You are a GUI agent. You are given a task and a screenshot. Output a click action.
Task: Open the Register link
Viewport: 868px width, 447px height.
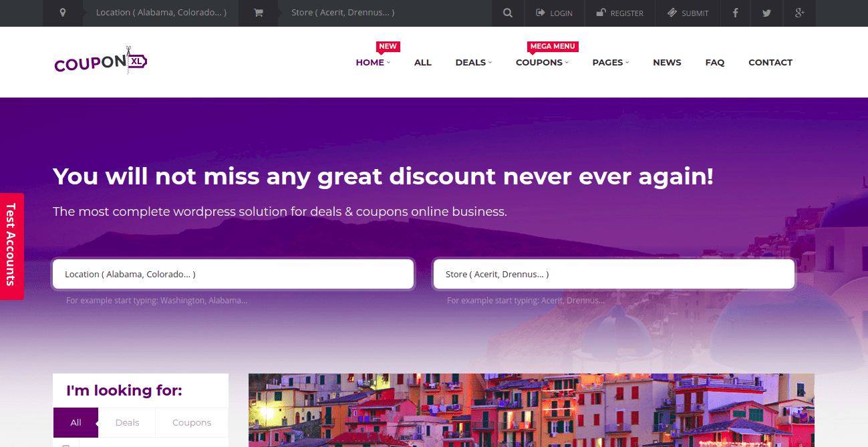pyautogui.click(x=619, y=13)
